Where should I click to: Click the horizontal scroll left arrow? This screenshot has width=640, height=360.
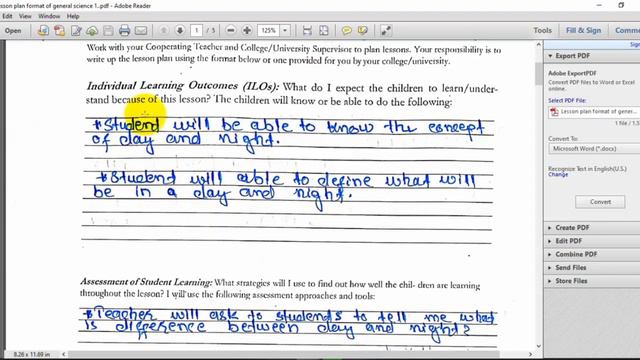64,354
